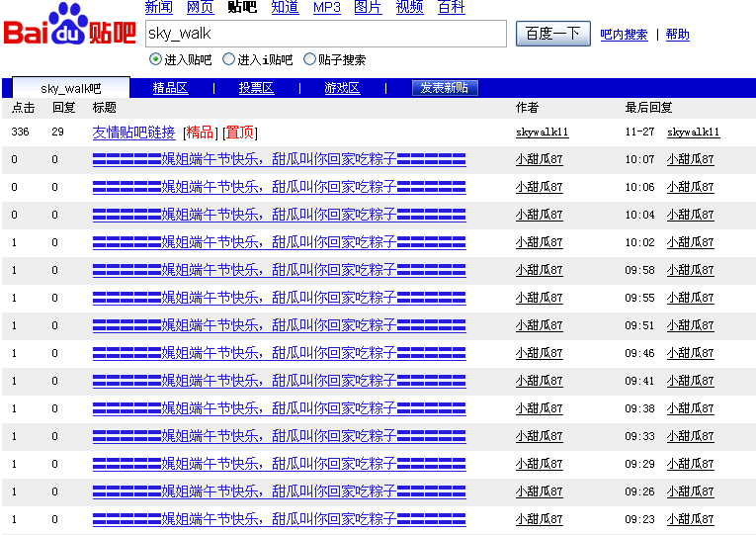Select the 贴子搜索 radio option
The height and width of the screenshot is (535, 756).
pyautogui.click(x=309, y=59)
